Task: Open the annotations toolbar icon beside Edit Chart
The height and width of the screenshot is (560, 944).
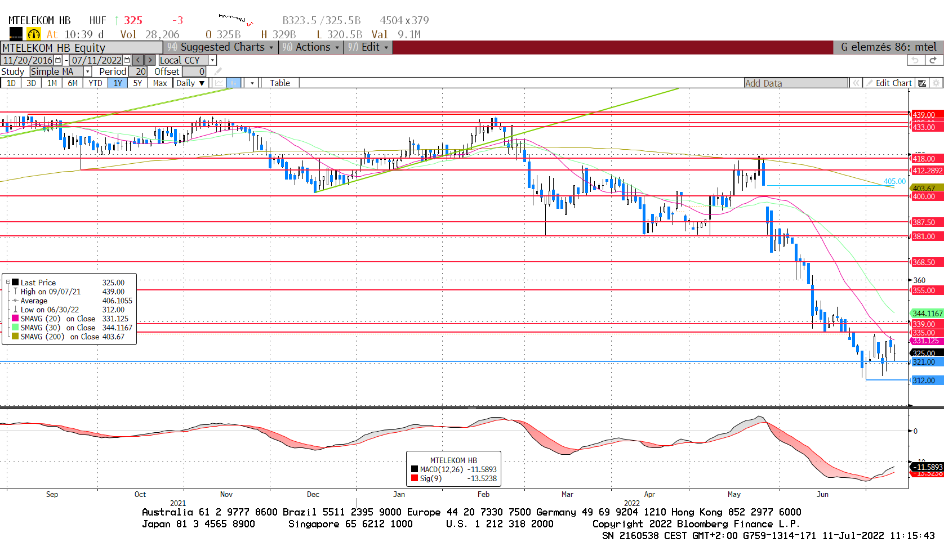Action: tap(922, 83)
